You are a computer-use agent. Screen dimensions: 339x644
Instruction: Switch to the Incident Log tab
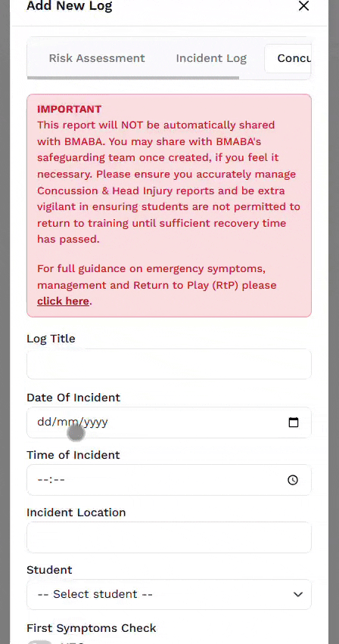click(x=211, y=58)
